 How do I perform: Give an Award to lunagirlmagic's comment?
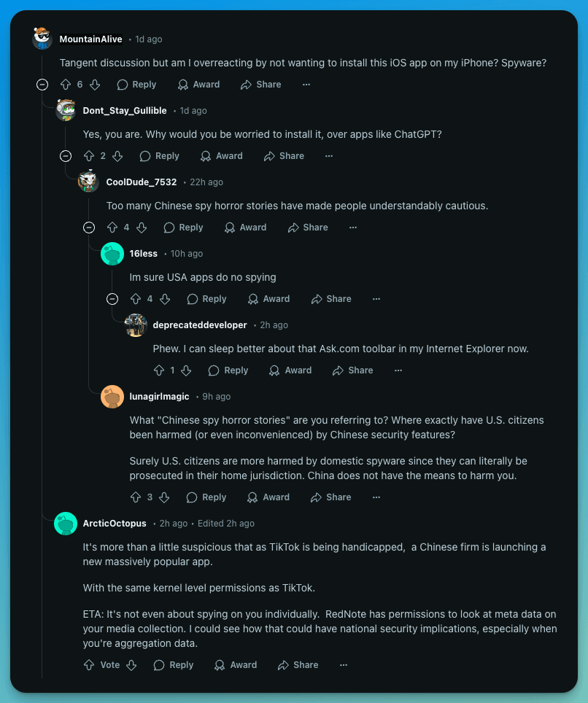click(x=268, y=497)
